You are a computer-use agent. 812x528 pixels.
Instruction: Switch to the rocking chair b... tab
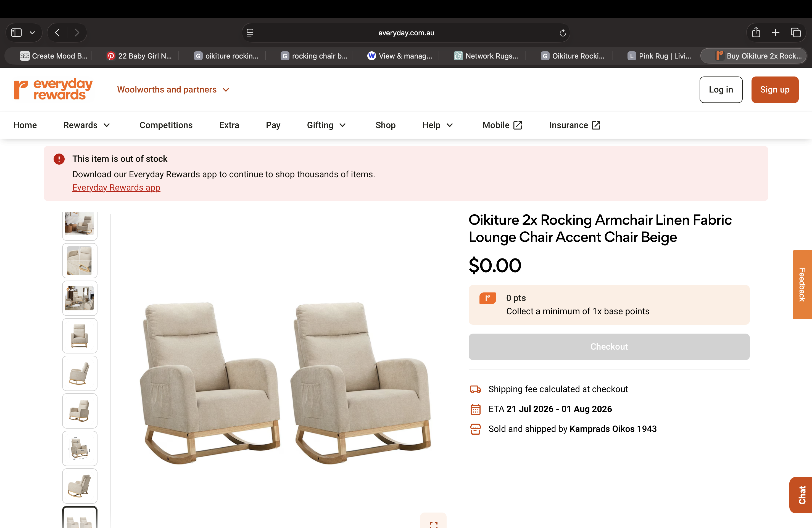pos(314,56)
